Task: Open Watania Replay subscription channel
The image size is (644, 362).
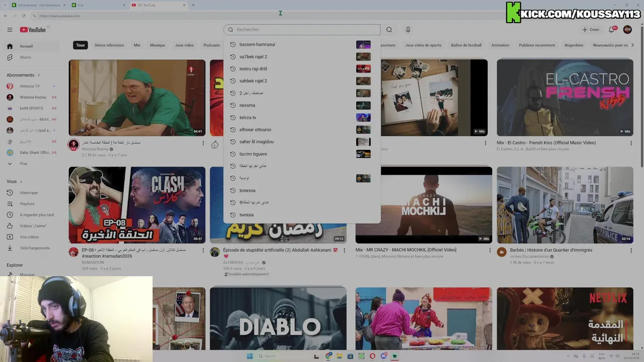Action: [30, 97]
